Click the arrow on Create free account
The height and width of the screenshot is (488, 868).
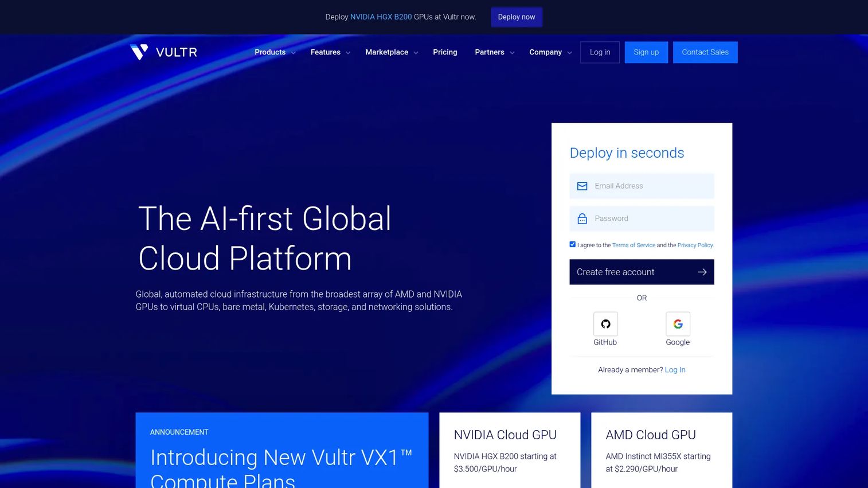click(x=702, y=272)
